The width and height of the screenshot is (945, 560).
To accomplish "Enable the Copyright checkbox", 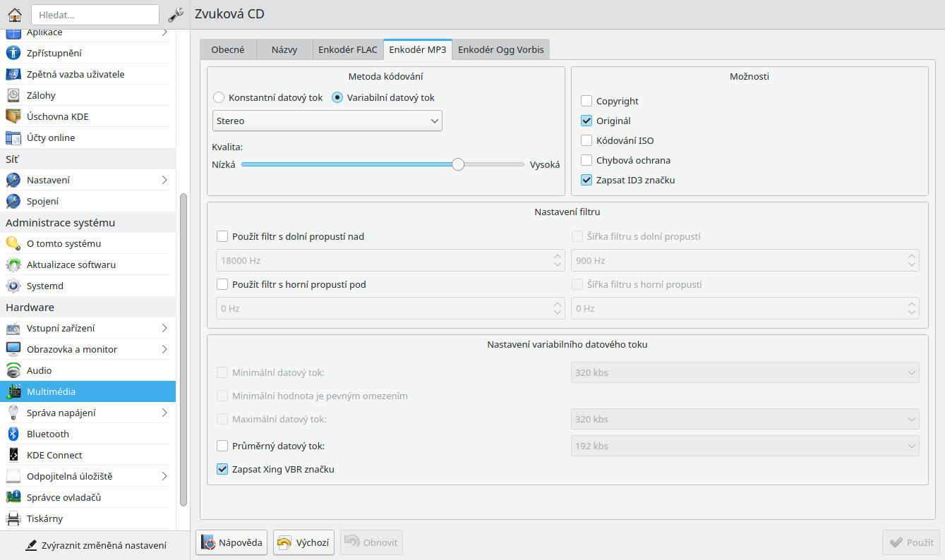I will click(x=586, y=101).
